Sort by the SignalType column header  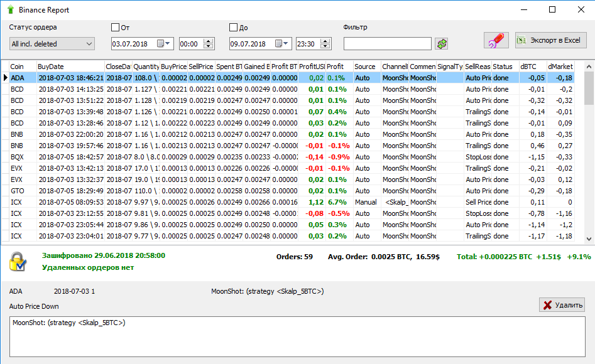tap(450, 67)
